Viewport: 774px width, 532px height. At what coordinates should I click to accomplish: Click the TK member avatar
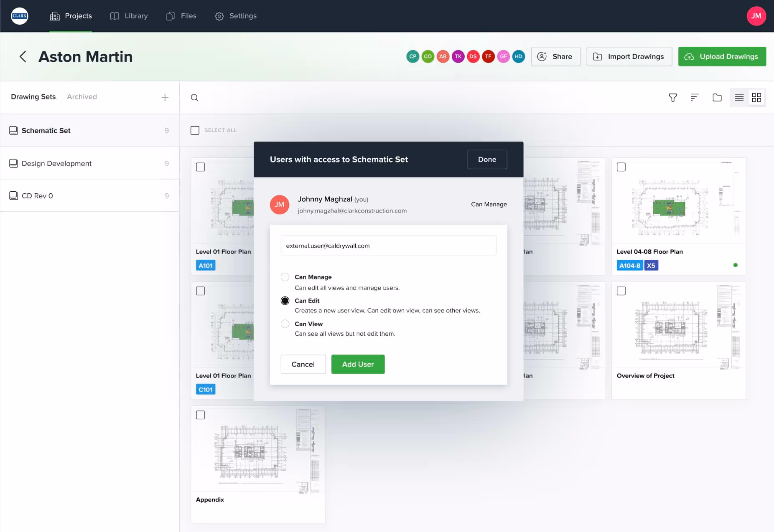[x=458, y=56]
